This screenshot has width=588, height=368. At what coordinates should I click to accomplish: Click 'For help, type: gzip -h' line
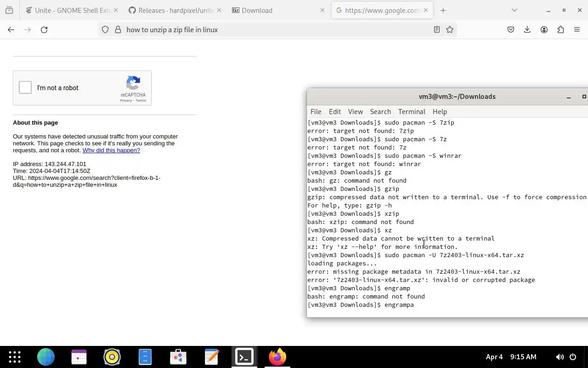[x=350, y=206]
